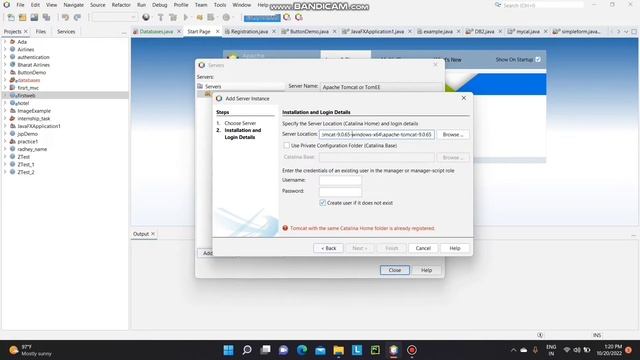Select the internship_task project in tree
This screenshot has width=640, height=360.
(34, 118)
